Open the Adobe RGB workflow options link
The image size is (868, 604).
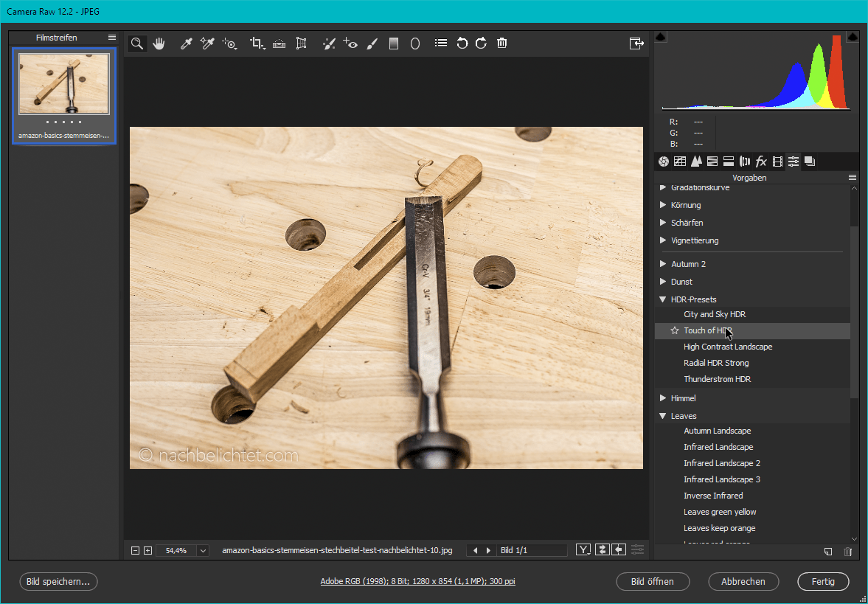(x=417, y=581)
